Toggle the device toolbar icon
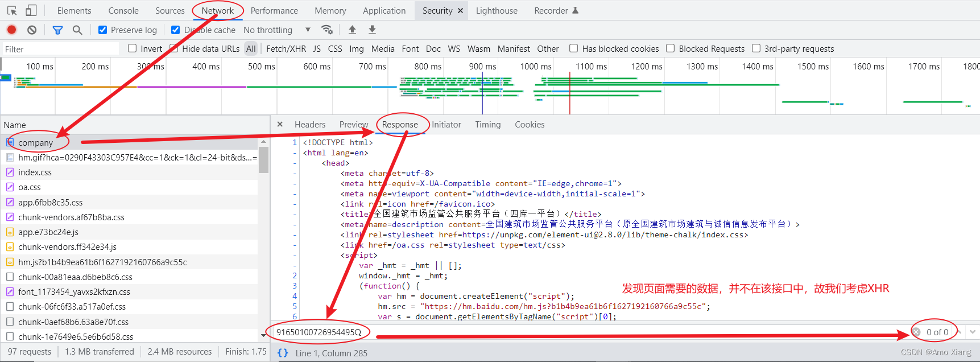 point(31,10)
